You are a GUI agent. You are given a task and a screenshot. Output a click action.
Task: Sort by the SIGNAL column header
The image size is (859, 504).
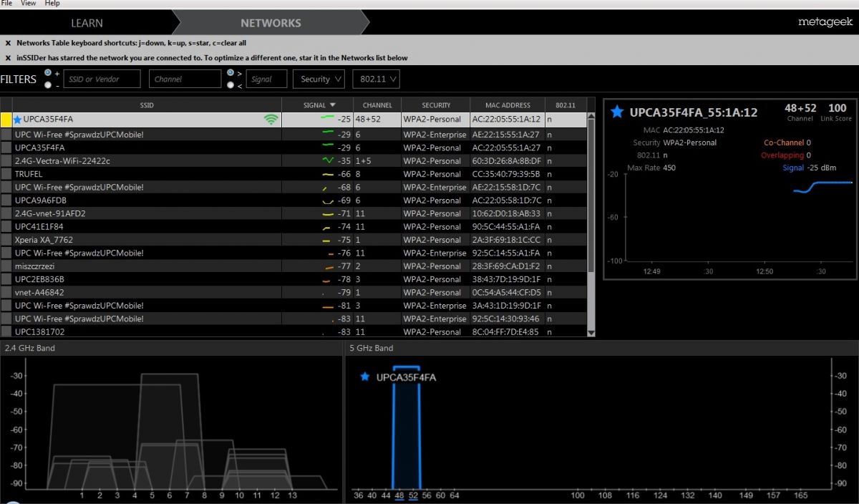point(319,105)
